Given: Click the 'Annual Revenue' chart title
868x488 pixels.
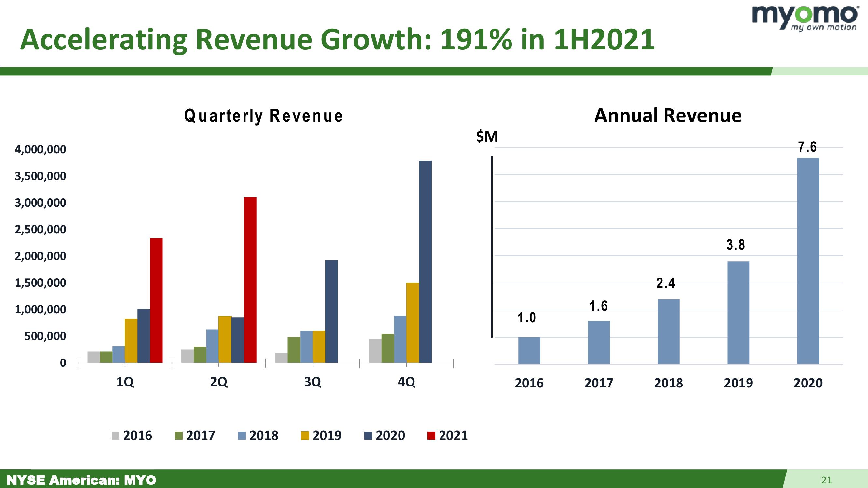Looking at the screenshot, I should pos(668,115).
